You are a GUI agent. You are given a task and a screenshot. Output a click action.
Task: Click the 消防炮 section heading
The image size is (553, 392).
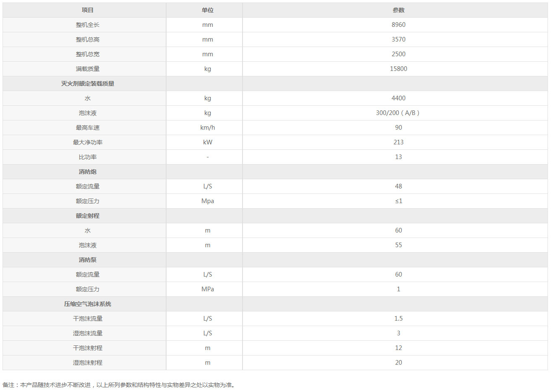[88, 172]
